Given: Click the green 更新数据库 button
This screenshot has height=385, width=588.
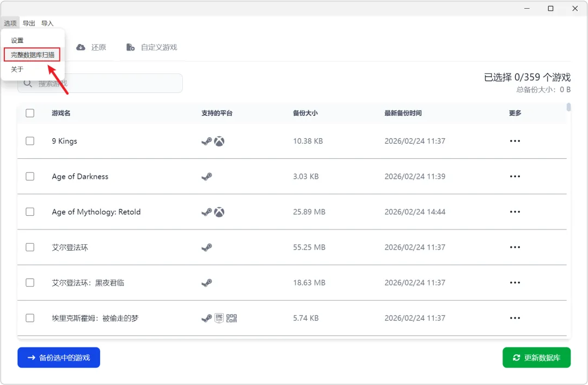Looking at the screenshot, I should [x=536, y=358].
